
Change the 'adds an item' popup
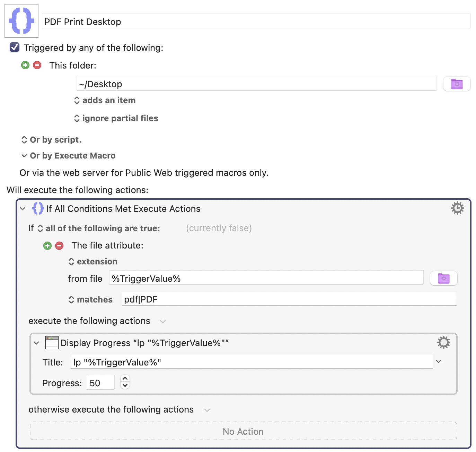click(x=105, y=100)
